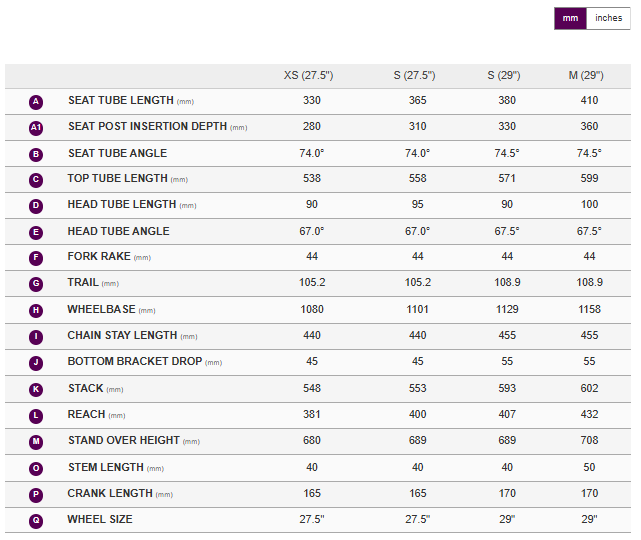
Task: Click the wheelbase value 1158
Action: point(589,310)
